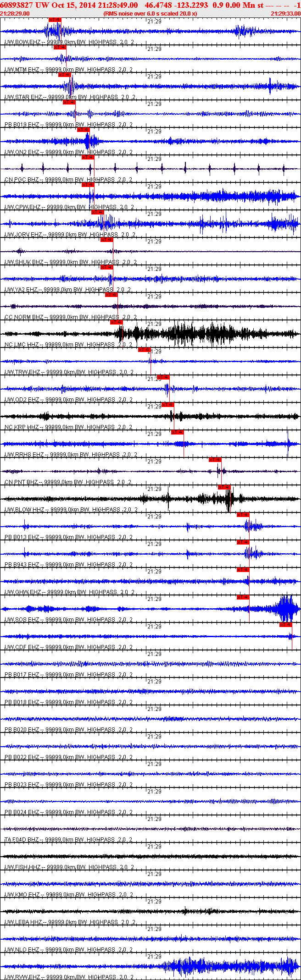
Task: Click the 'CC.NORM BHZ' station label
Action: 24,317
